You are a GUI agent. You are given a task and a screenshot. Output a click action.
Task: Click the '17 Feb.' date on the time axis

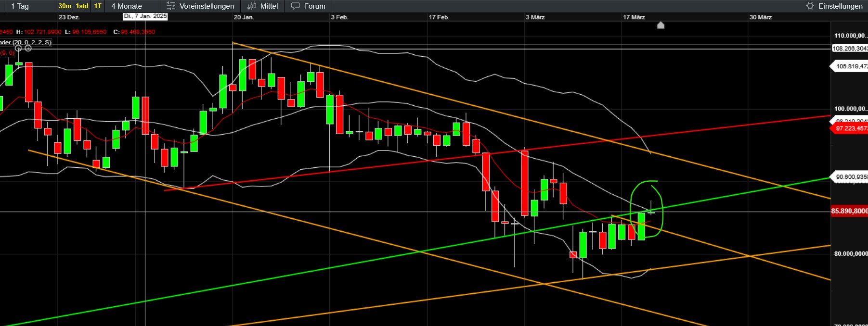(439, 17)
